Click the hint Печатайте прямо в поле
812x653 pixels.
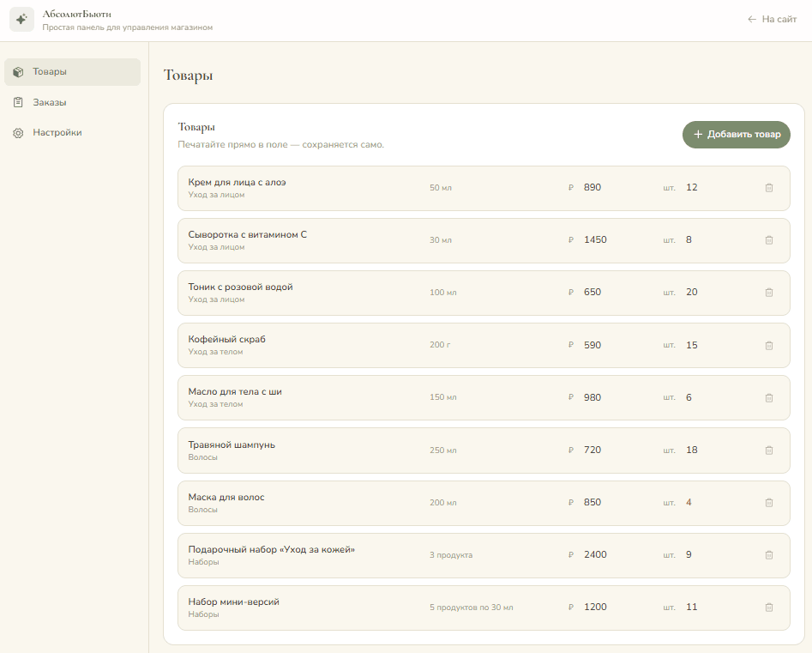point(280,145)
